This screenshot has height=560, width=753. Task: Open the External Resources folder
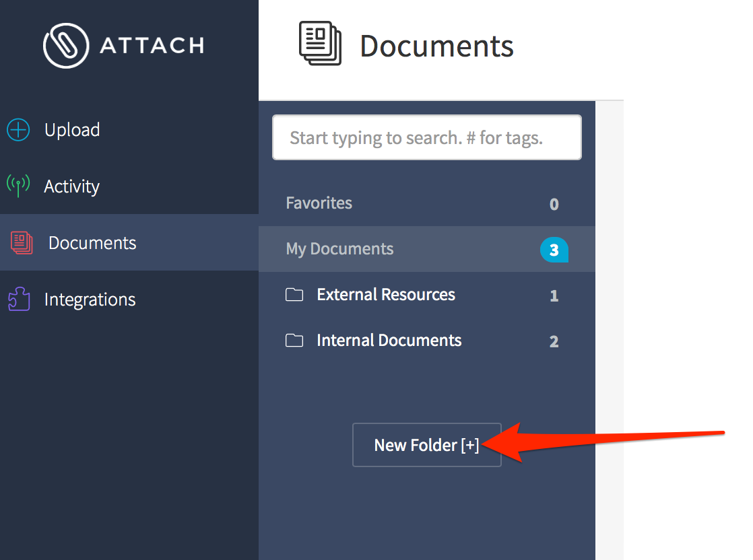pos(385,294)
